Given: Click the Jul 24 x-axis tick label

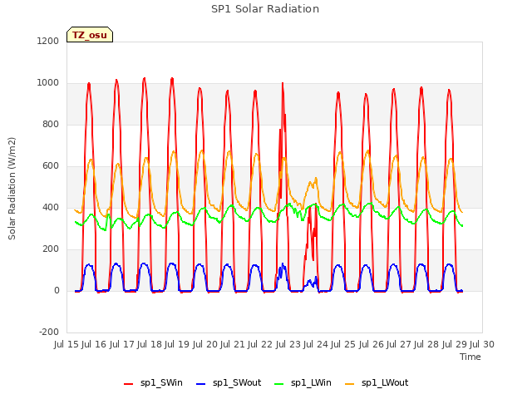Looking at the screenshot, I should click(x=316, y=344).
